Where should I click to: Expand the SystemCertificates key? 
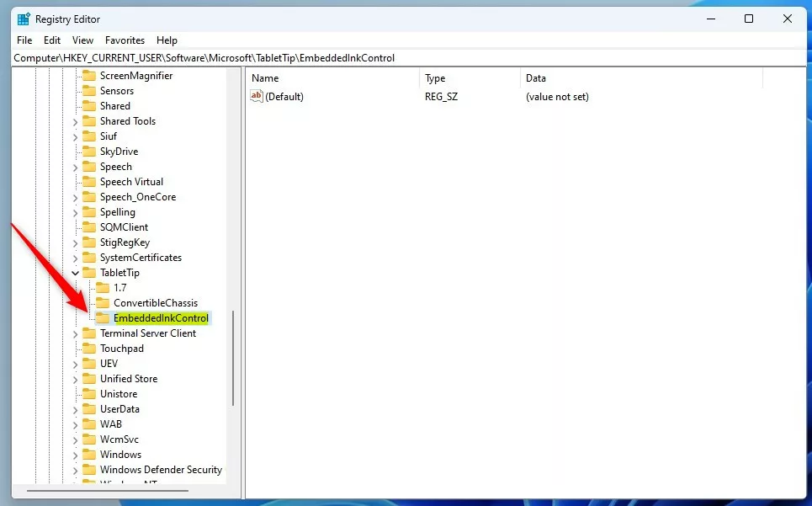coord(75,258)
